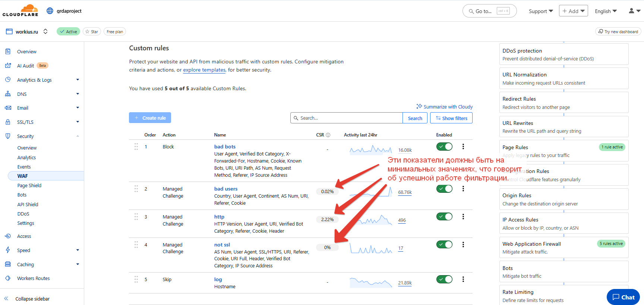This screenshot has width=644, height=305.
Task: Open the Support dropdown
Action: click(x=541, y=11)
